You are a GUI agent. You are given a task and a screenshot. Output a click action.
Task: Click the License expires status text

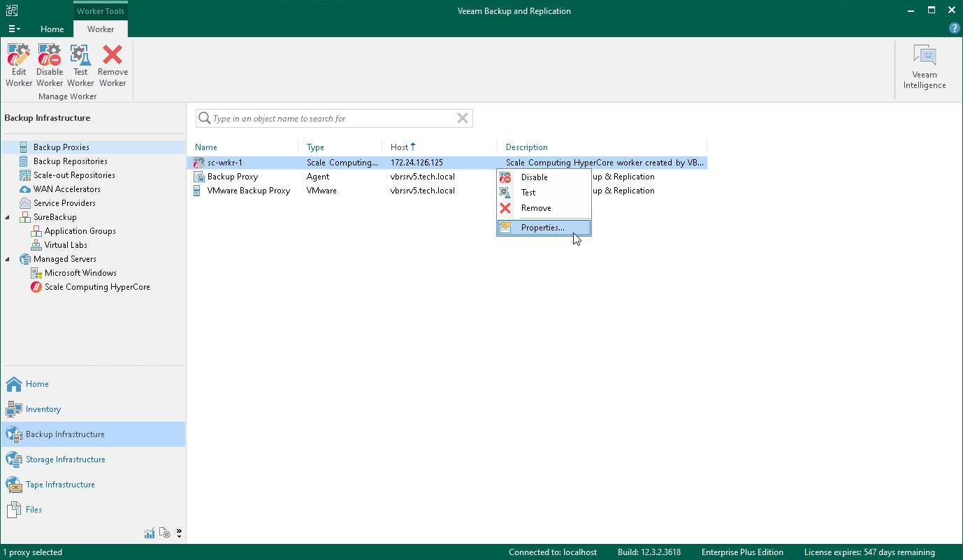(x=869, y=552)
